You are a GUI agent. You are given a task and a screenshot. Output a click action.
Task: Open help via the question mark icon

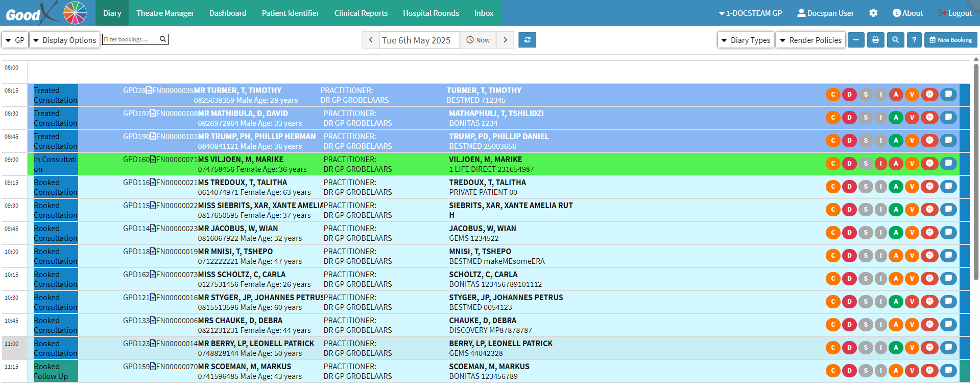point(914,40)
